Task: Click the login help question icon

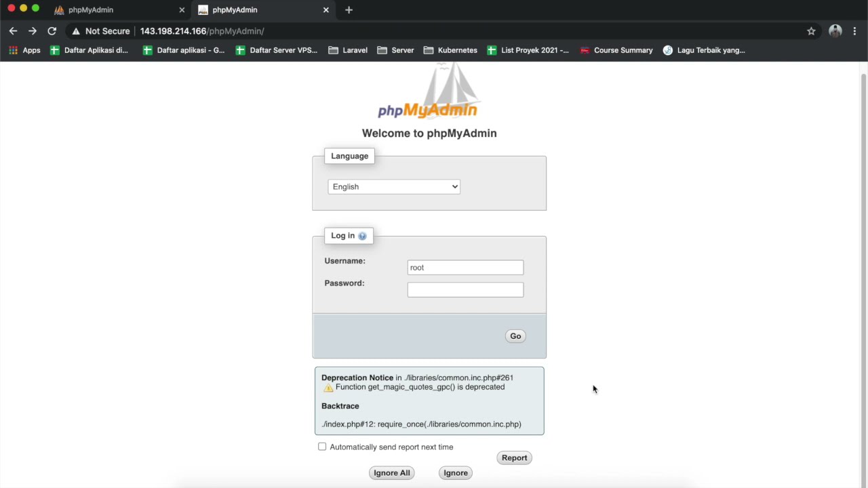Action: [x=362, y=236]
